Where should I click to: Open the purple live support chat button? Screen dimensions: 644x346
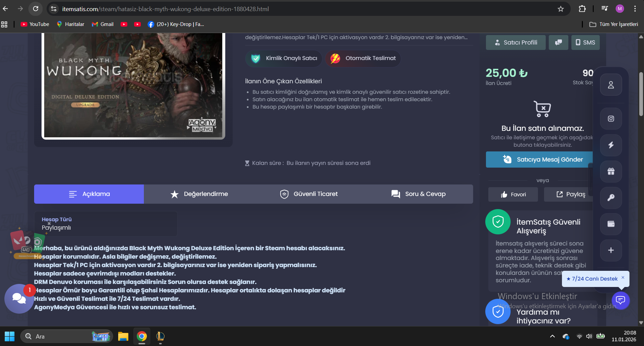click(x=621, y=300)
